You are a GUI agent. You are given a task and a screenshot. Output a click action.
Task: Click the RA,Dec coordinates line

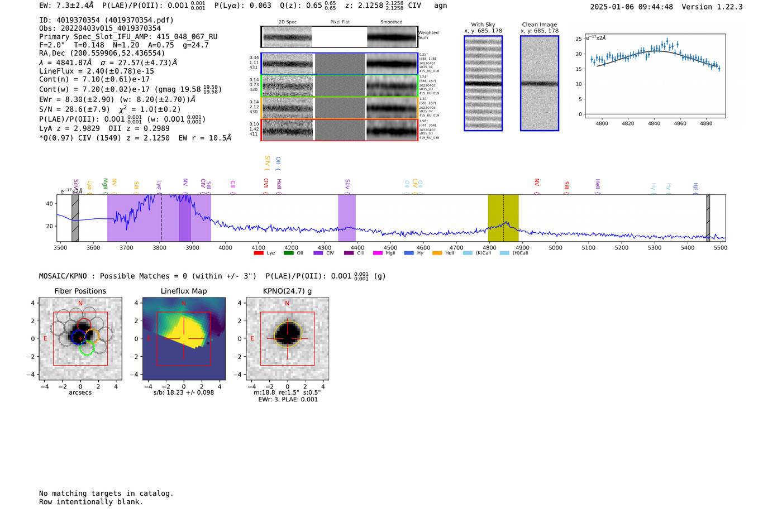102,54
